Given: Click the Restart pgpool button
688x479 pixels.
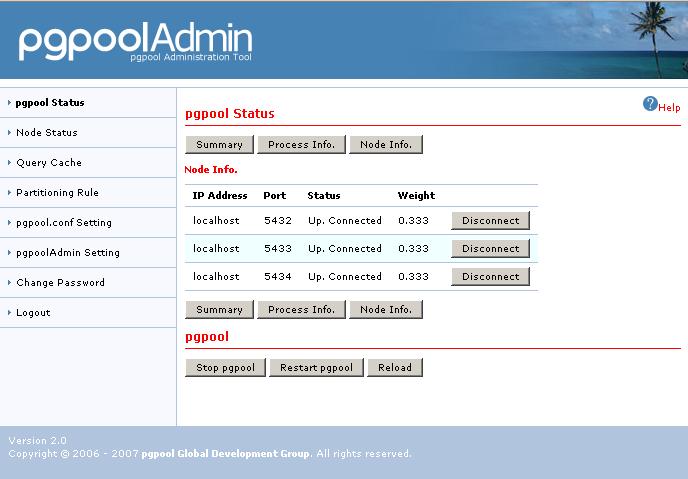Looking at the screenshot, I should click(x=316, y=367).
